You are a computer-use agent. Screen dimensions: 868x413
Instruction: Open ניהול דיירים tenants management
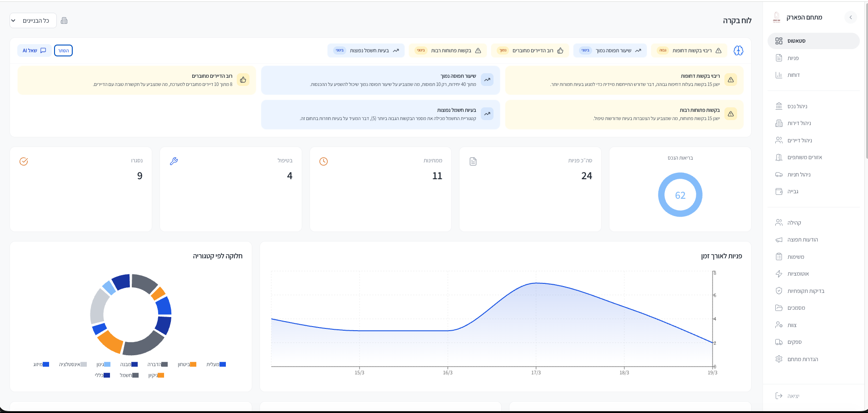813,140
